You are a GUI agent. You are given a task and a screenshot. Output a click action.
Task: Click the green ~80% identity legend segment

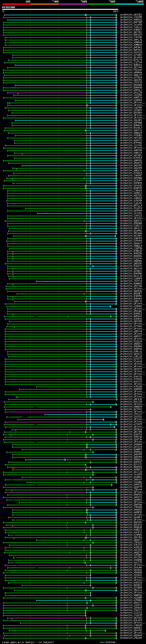tap(101, 4)
